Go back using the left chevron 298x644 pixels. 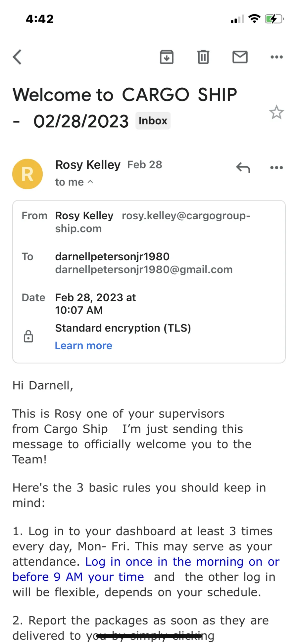17,57
